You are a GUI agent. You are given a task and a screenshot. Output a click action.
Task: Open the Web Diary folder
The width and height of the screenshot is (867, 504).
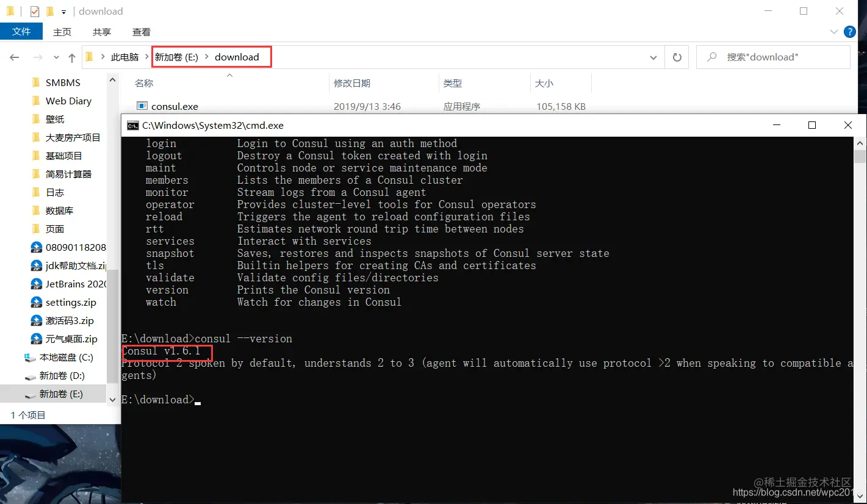pyautogui.click(x=68, y=101)
